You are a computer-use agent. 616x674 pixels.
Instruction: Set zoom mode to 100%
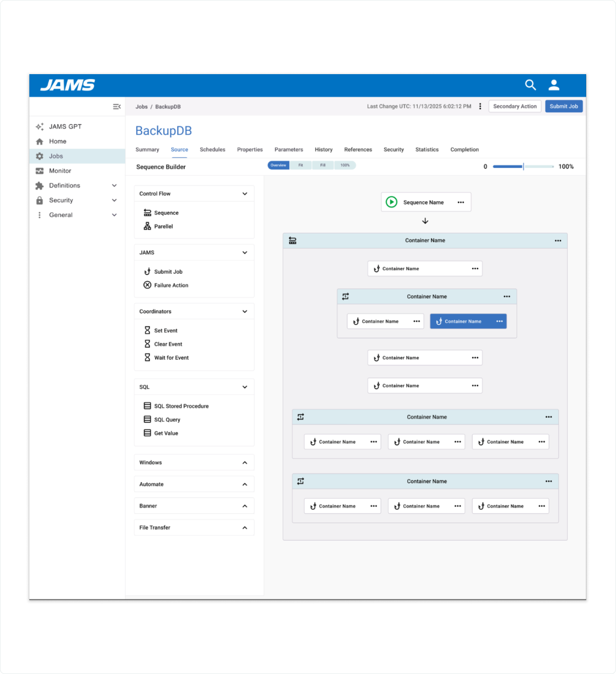pos(345,165)
